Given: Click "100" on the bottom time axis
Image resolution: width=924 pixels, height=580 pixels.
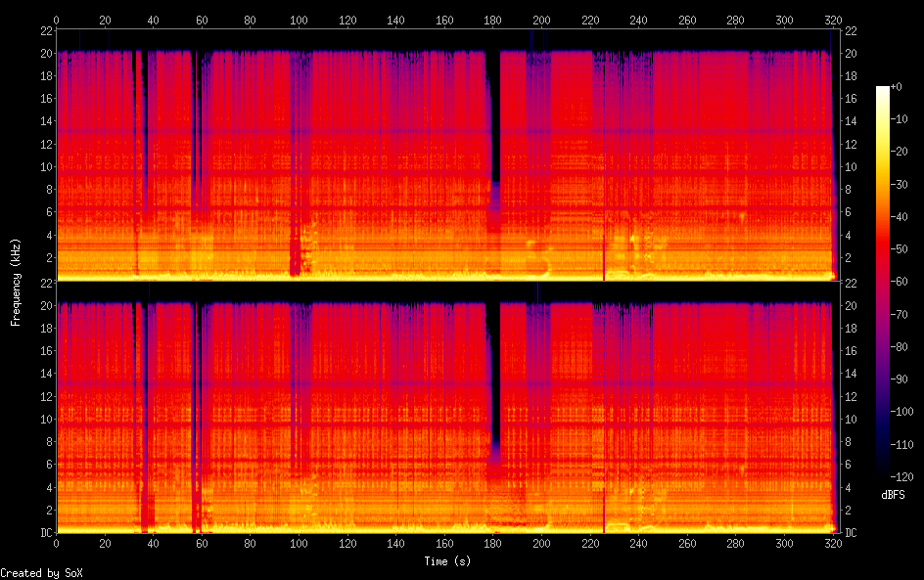Looking at the screenshot, I should (299, 544).
